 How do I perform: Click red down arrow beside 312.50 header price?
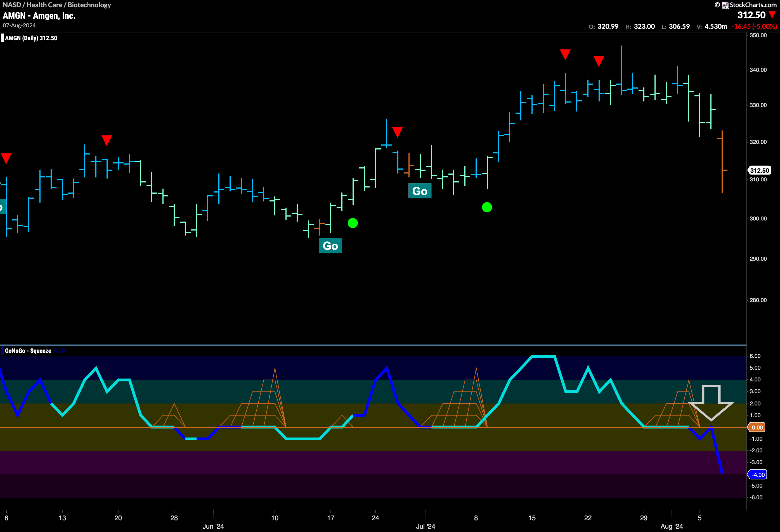(772, 15)
